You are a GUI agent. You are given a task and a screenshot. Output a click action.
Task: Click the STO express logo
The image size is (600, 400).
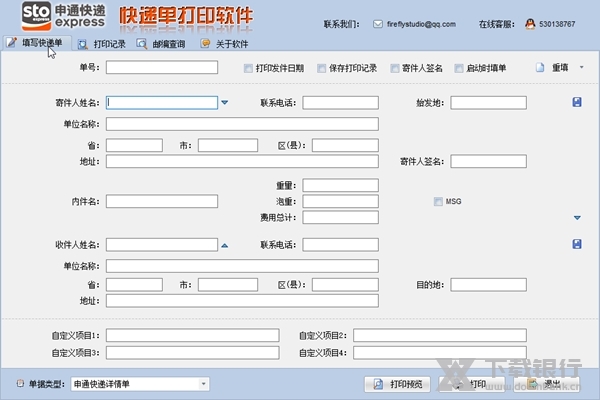[63, 16]
